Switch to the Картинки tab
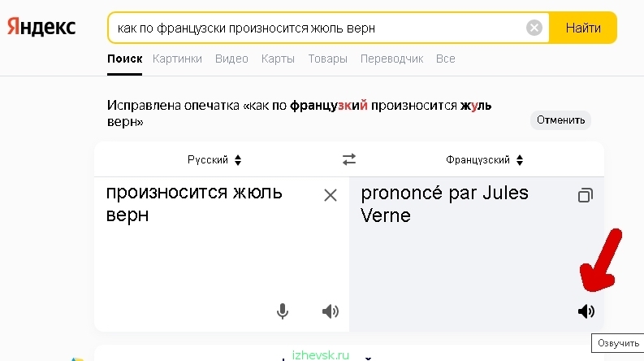The width and height of the screenshot is (644, 361). (177, 59)
